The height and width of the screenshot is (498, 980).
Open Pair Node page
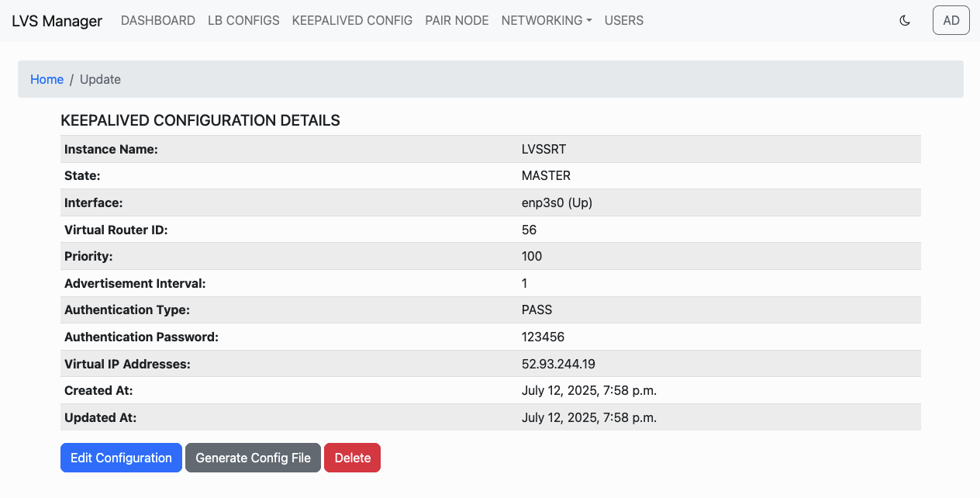pos(457,21)
